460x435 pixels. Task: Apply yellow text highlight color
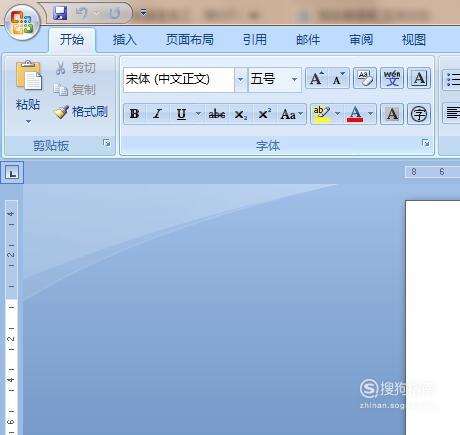coord(322,114)
